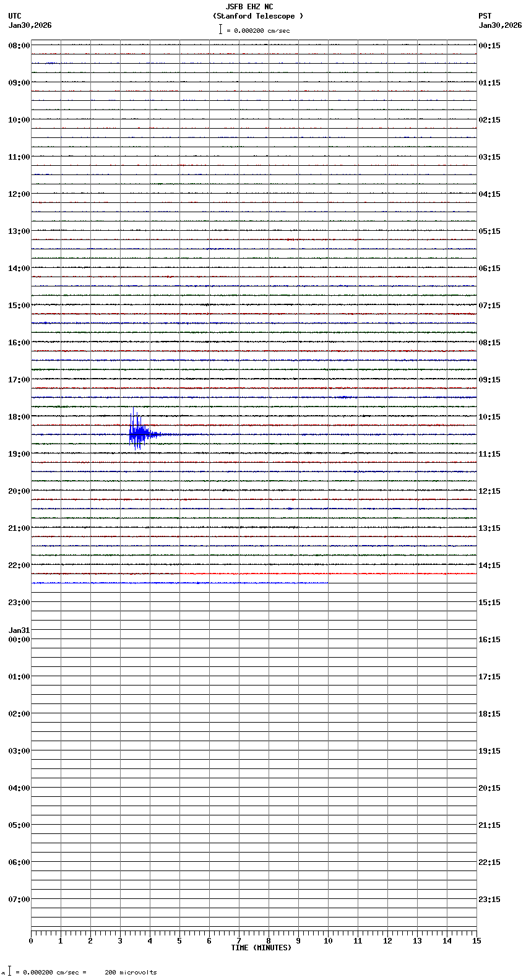Click the Stanford Telescope subtitle
Viewport: 526px width, 980px height.
click(x=258, y=16)
